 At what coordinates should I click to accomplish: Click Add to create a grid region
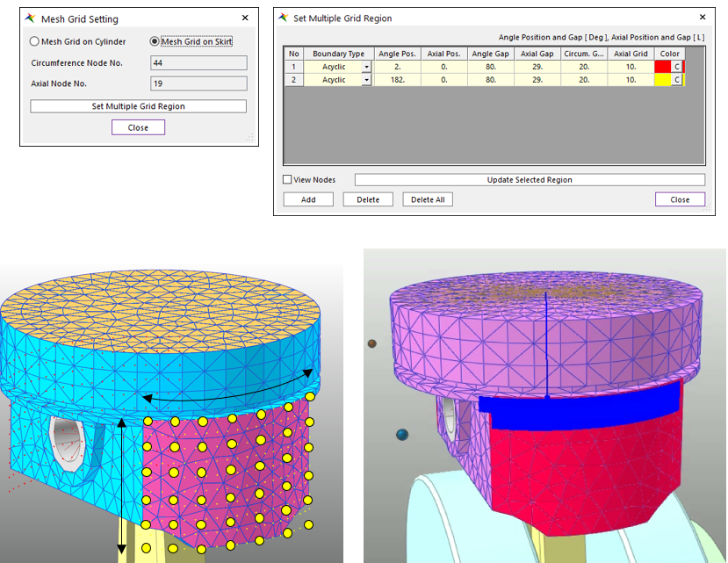(308, 199)
